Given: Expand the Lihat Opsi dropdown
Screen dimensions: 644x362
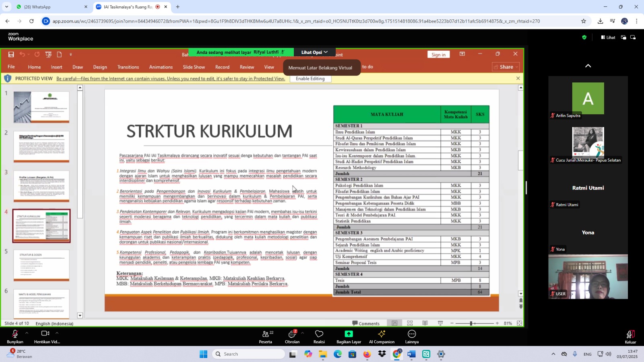Looking at the screenshot, I should click(314, 52).
